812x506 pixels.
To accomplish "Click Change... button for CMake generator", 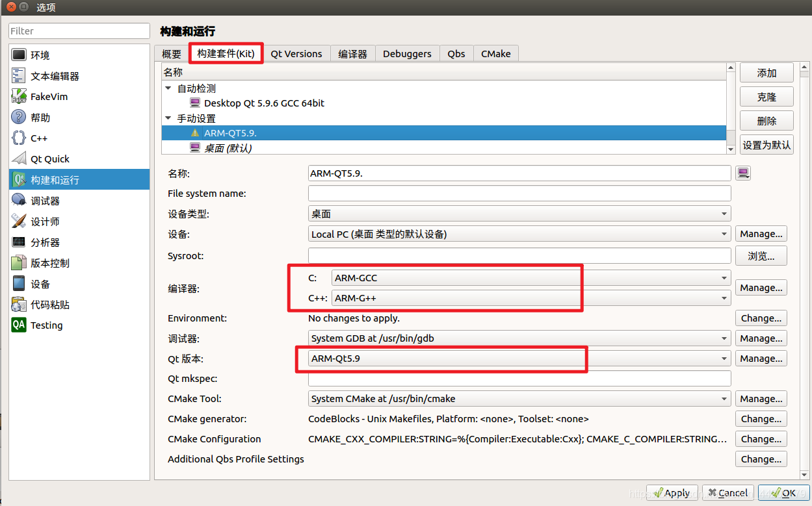I will [x=761, y=419].
